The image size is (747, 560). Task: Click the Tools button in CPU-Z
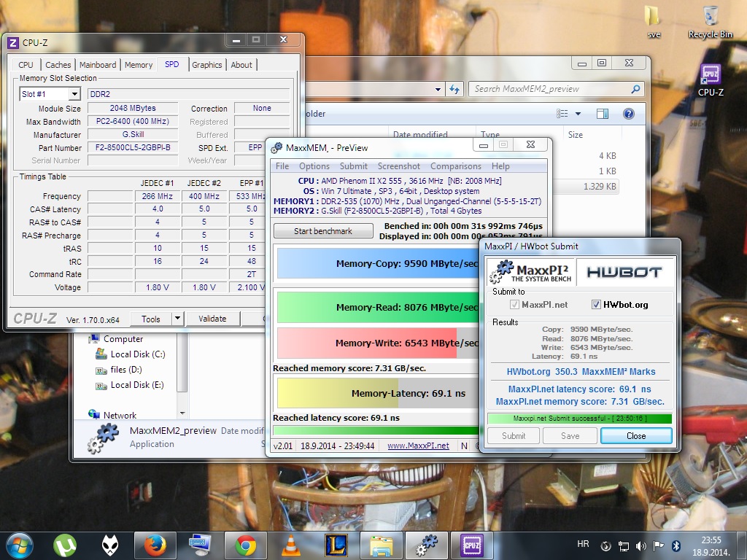[150, 319]
